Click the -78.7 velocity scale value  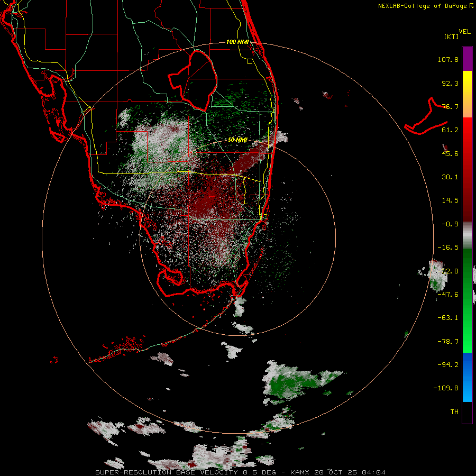448,342
